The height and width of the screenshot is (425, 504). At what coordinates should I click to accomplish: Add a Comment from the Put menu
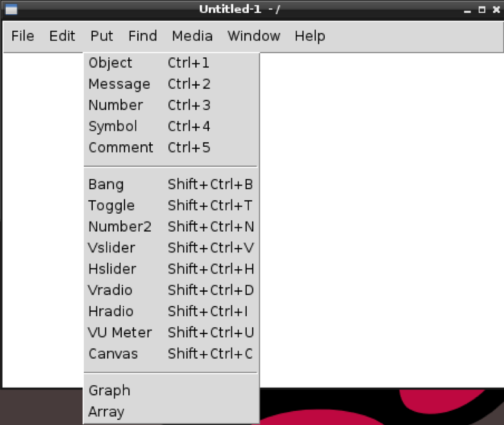(x=171, y=147)
